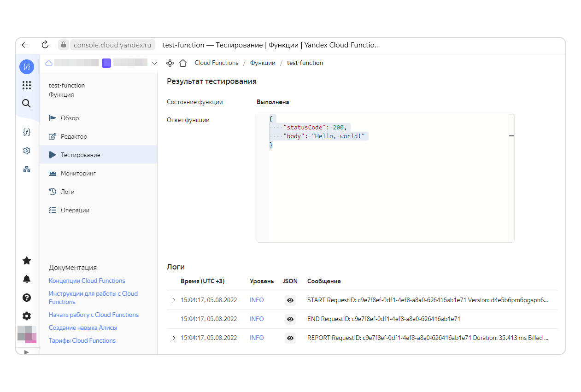Click the Сообщение column header
This screenshot has height=392, width=581.
click(x=324, y=281)
